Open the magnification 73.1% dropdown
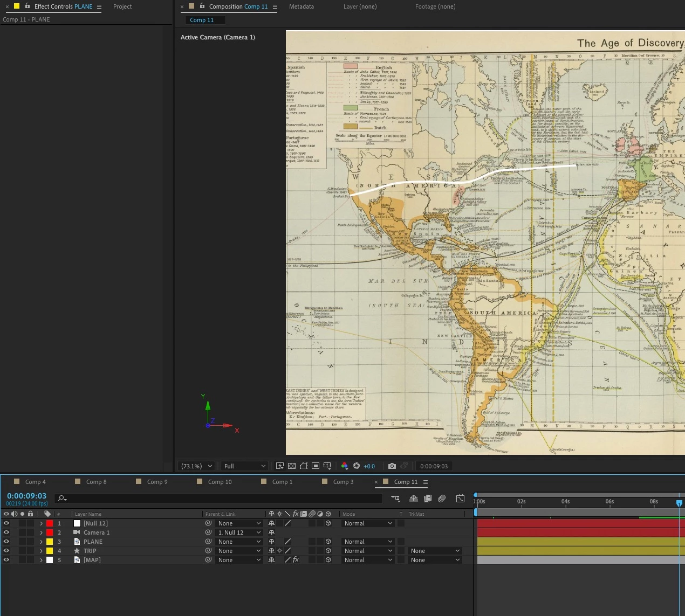685x616 pixels. (197, 466)
